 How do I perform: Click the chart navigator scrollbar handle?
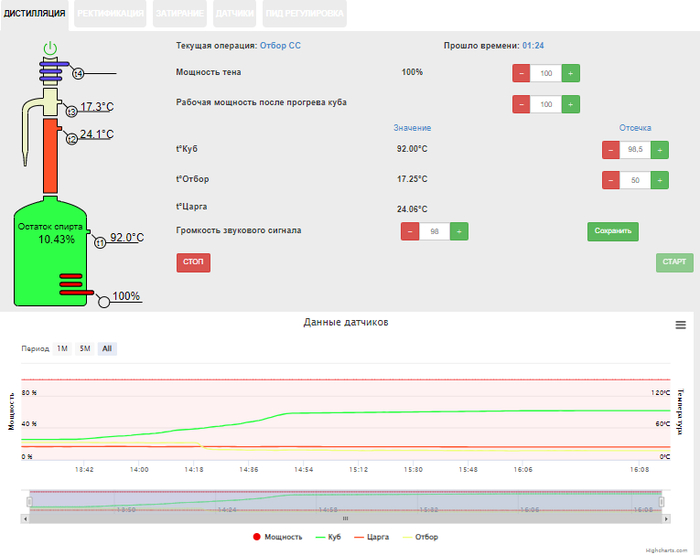tap(345, 519)
